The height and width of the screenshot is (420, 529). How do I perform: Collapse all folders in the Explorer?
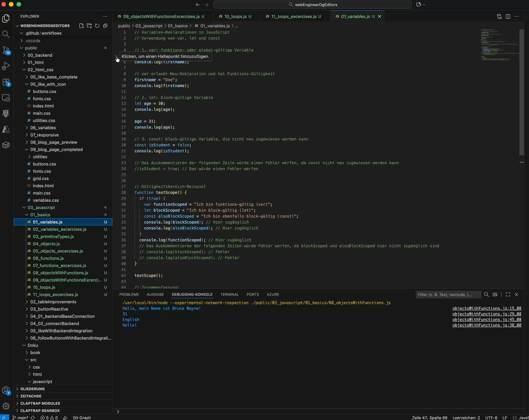coord(105,25)
